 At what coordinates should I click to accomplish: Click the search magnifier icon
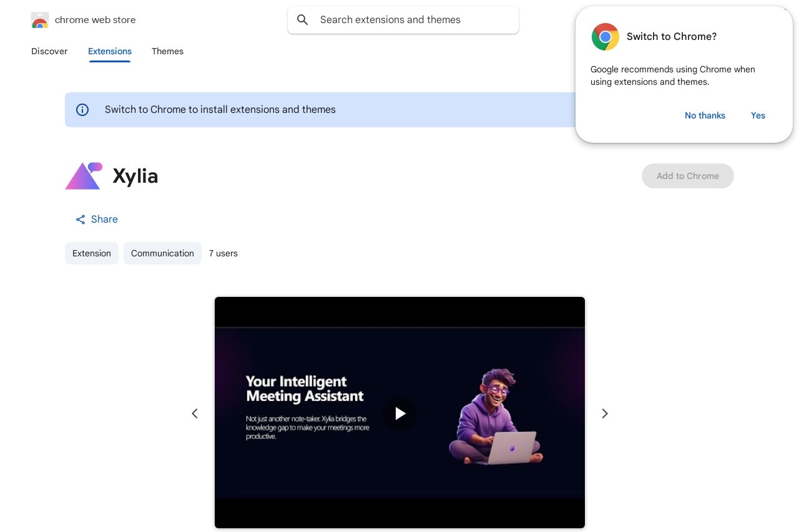tap(303, 20)
